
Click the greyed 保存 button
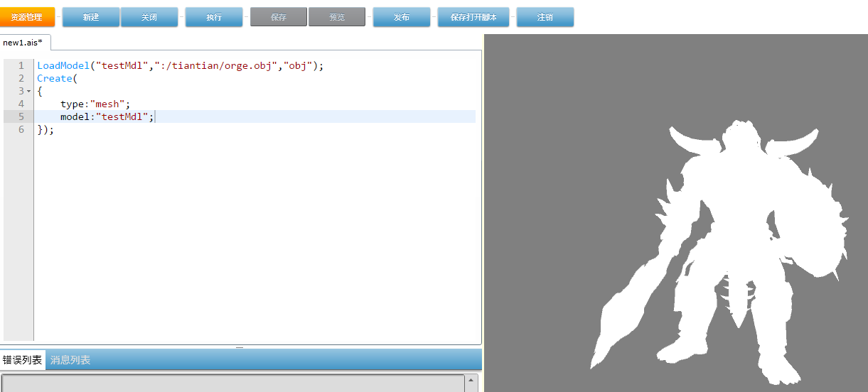pos(279,17)
